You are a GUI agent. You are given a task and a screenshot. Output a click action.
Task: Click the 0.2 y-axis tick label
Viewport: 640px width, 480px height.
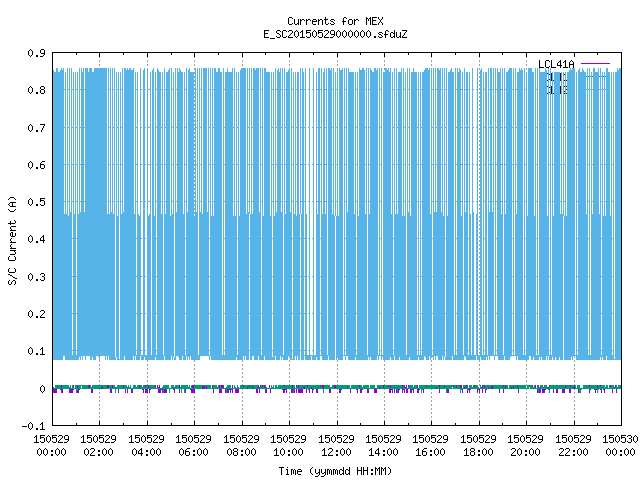pos(36,314)
